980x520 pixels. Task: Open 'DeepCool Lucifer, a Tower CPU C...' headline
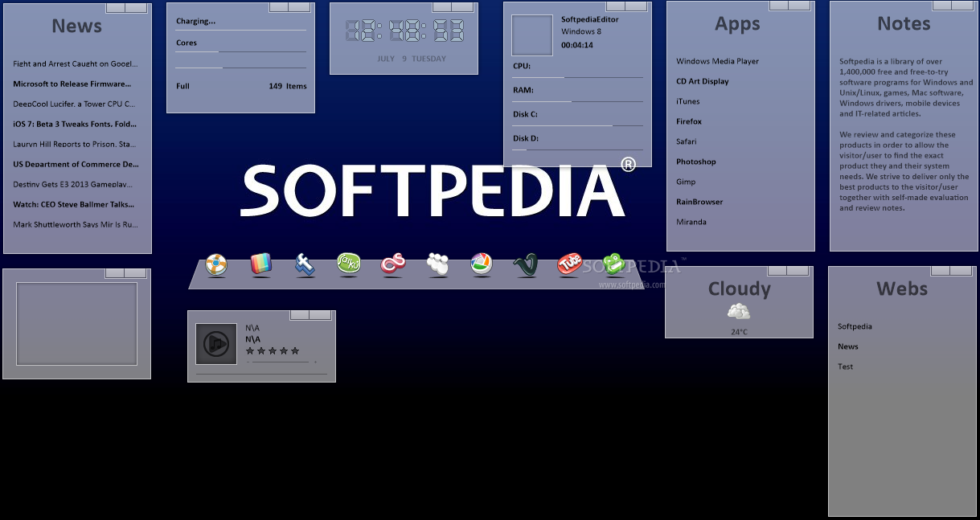[72, 104]
